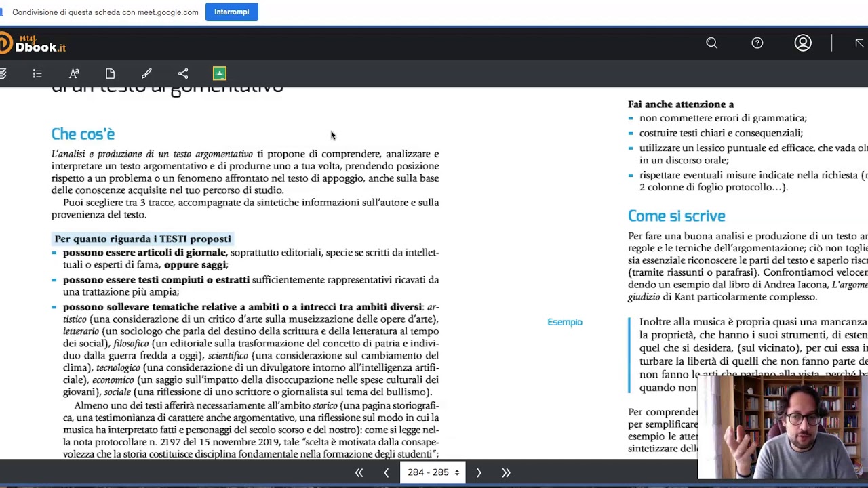Open the user account profile icon

pyautogui.click(x=803, y=43)
